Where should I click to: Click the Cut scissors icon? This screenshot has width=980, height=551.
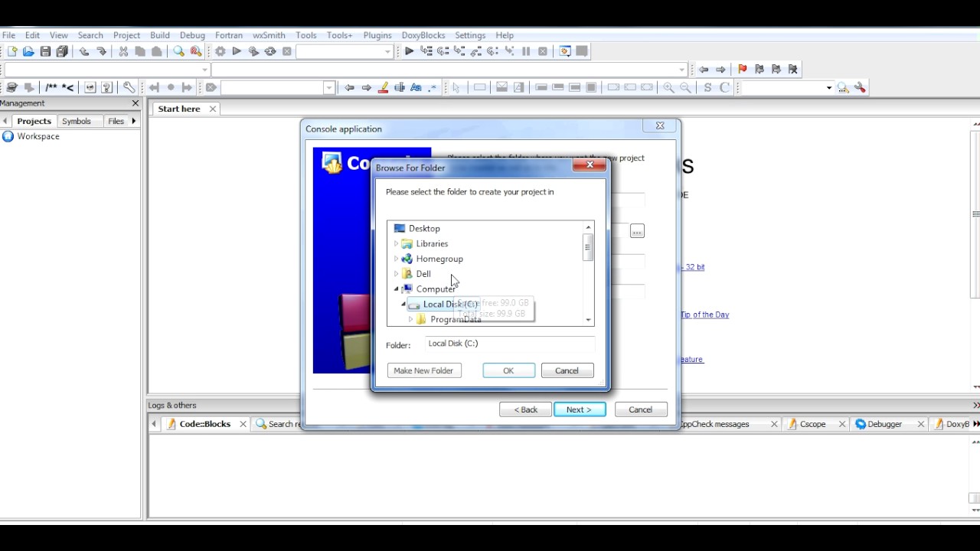123,51
